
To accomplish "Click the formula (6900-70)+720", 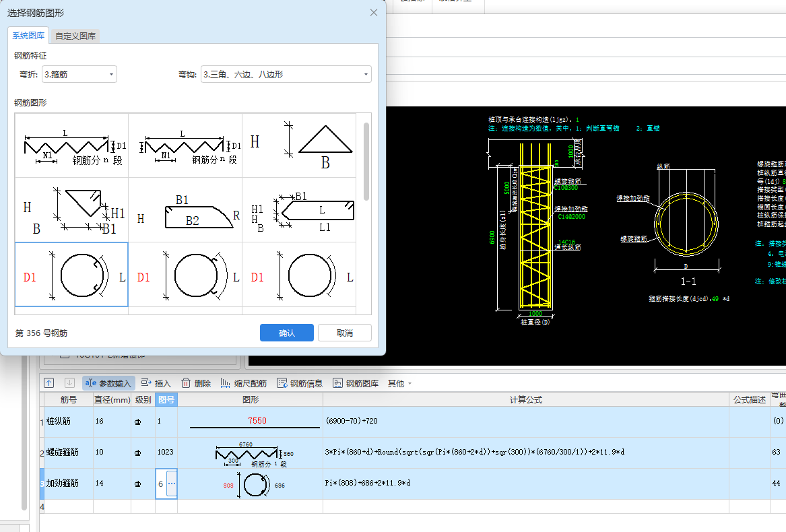I will click(352, 421).
